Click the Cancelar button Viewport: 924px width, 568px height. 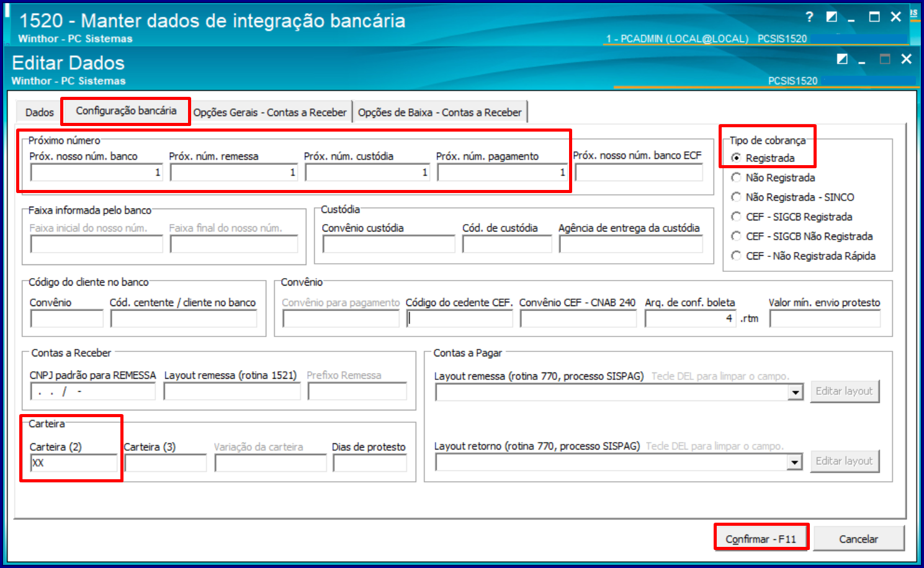(x=858, y=539)
